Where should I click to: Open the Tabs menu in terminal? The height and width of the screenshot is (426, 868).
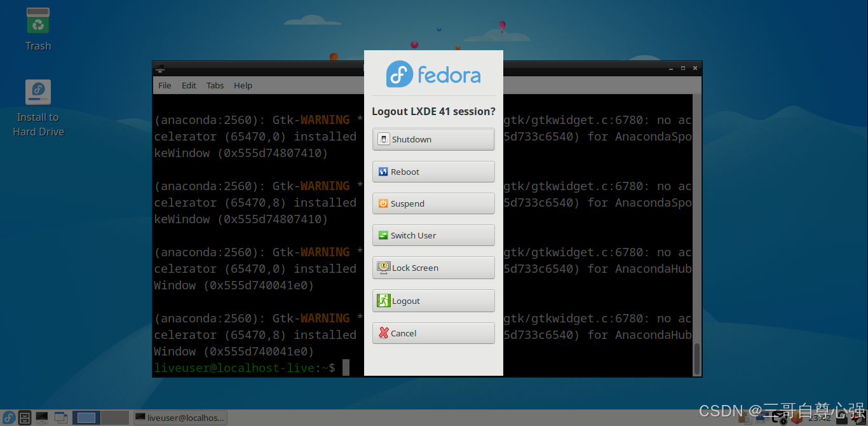[215, 85]
